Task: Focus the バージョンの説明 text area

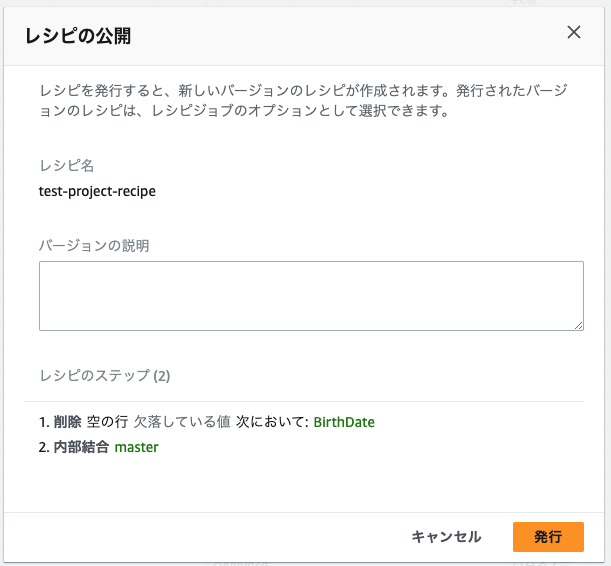Action: point(311,296)
